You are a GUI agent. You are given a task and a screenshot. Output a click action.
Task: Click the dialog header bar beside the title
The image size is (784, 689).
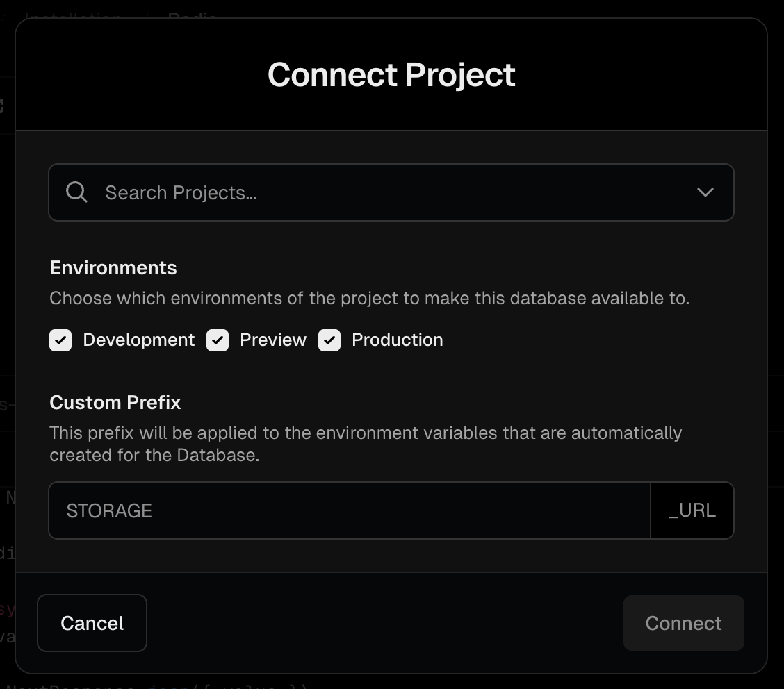coord(626,75)
